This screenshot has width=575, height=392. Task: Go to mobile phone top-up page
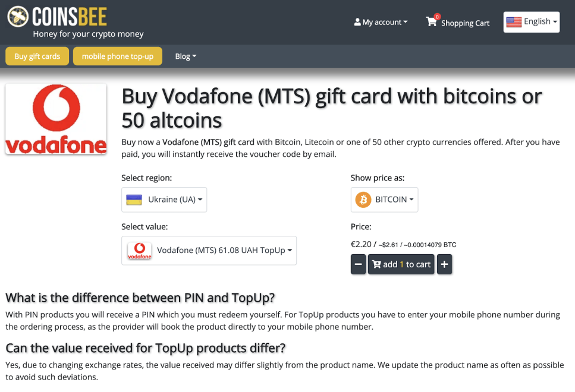[117, 56]
